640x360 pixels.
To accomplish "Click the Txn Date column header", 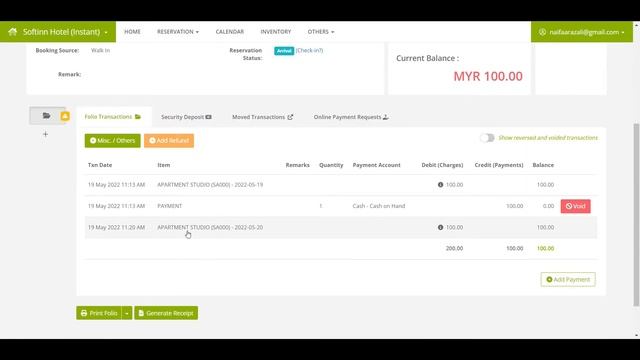I will point(100,165).
